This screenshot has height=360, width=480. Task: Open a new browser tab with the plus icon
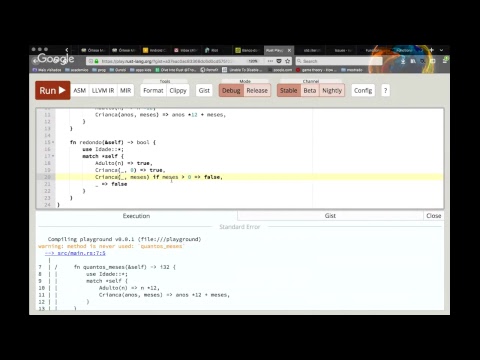(432, 50)
